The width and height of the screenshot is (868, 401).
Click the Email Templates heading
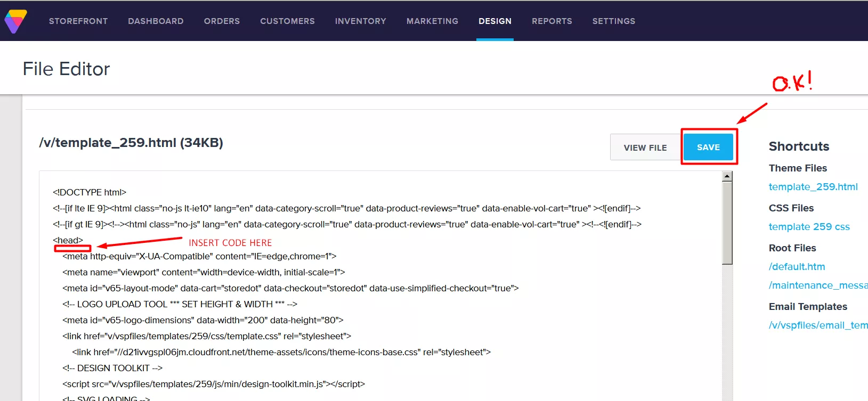click(x=808, y=307)
